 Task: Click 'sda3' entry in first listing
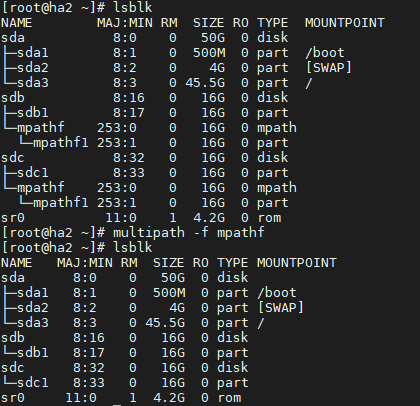(33, 83)
